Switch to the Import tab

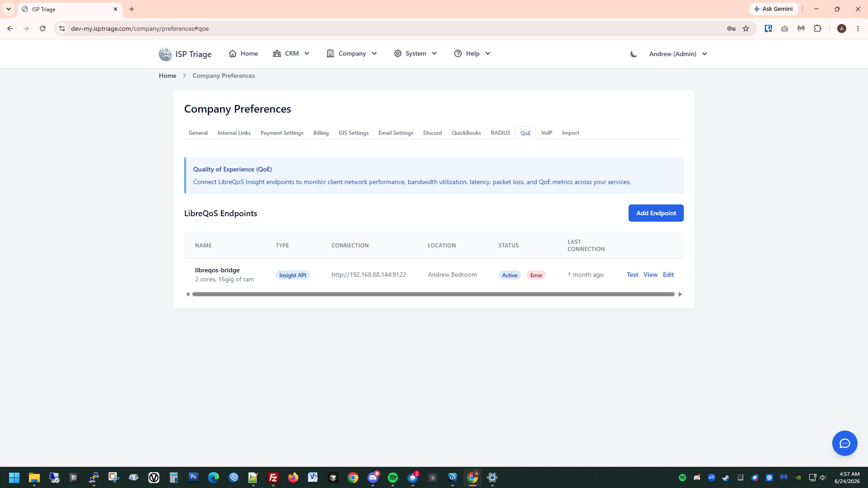coord(571,133)
